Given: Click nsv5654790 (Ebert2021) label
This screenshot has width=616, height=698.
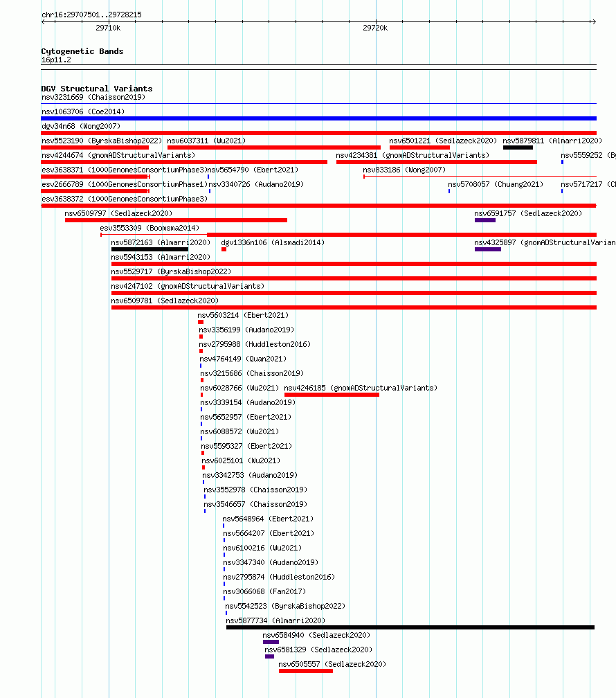Looking at the screenshot, I should pos(253,170).
